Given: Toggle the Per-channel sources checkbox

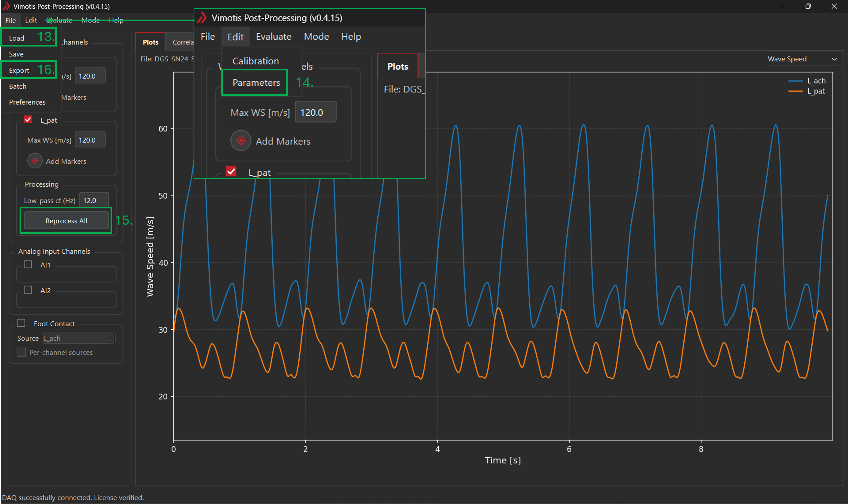Looking at the screenshot, I should pyautogui.click(x=22, y=352).
